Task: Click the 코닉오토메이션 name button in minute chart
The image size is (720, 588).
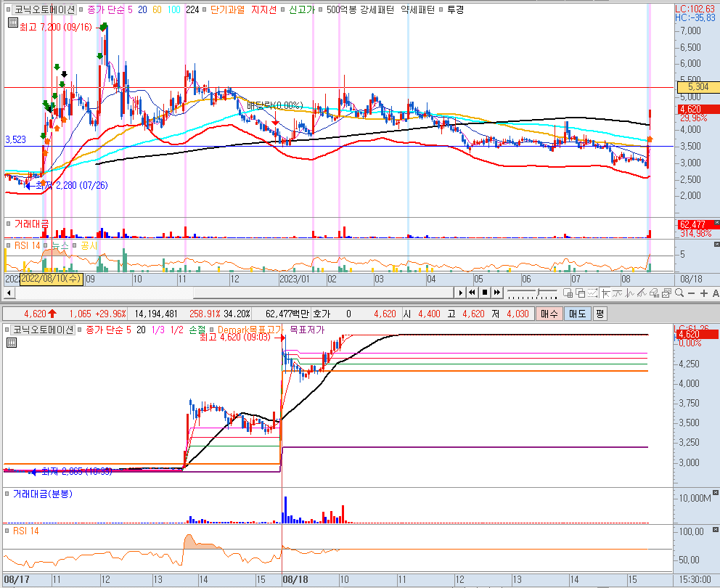Action: [43, 330]
